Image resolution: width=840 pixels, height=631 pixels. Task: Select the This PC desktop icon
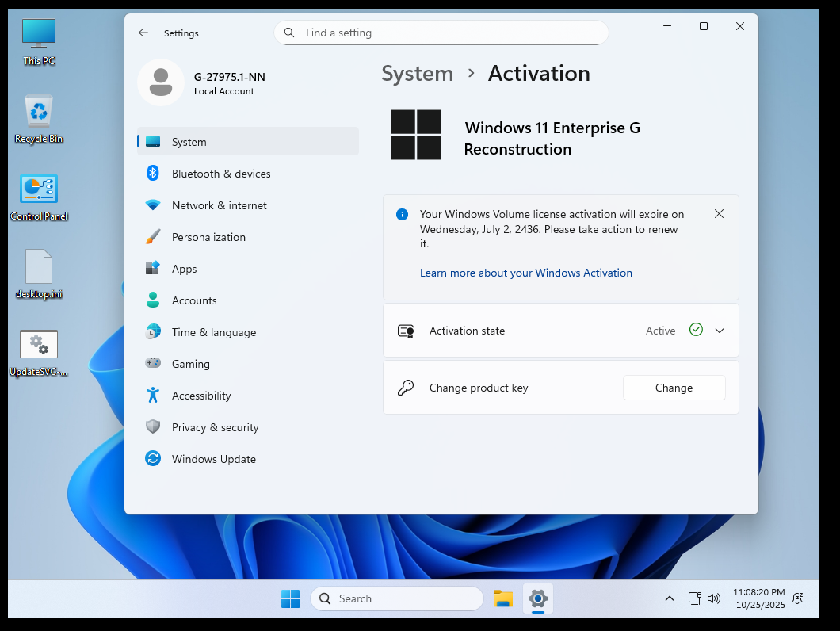click(x=39, y=42)
